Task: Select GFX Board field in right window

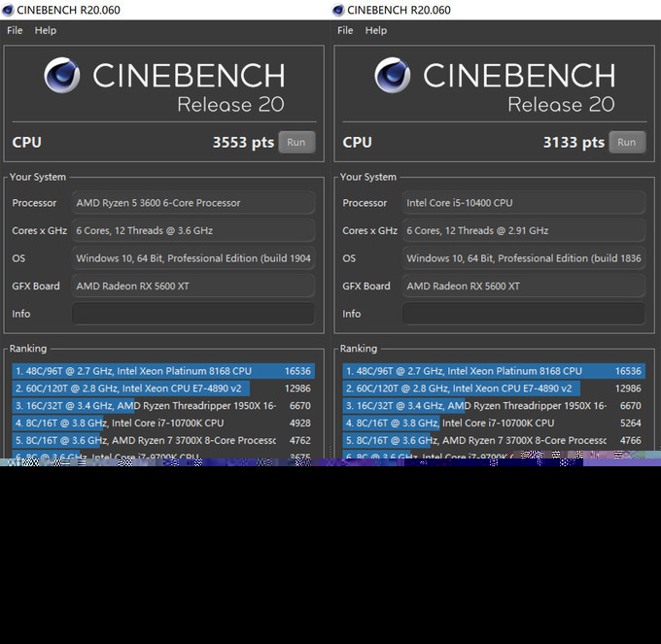Action: [x=524, y=286]
